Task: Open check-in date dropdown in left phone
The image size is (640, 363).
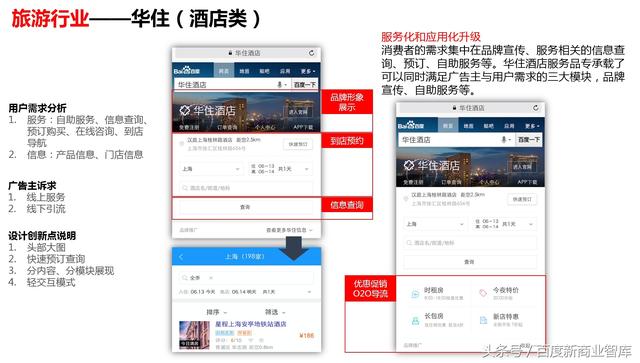Action: click(280, 169)
